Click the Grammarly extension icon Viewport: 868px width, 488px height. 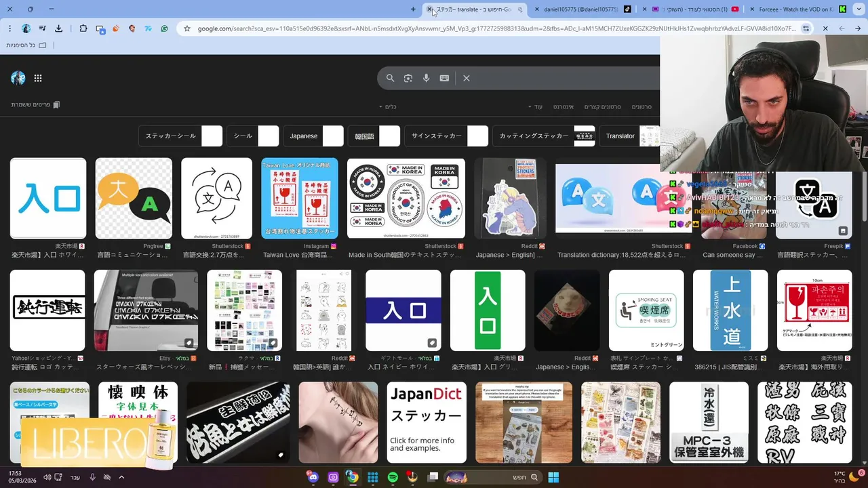tap(164, 28)
